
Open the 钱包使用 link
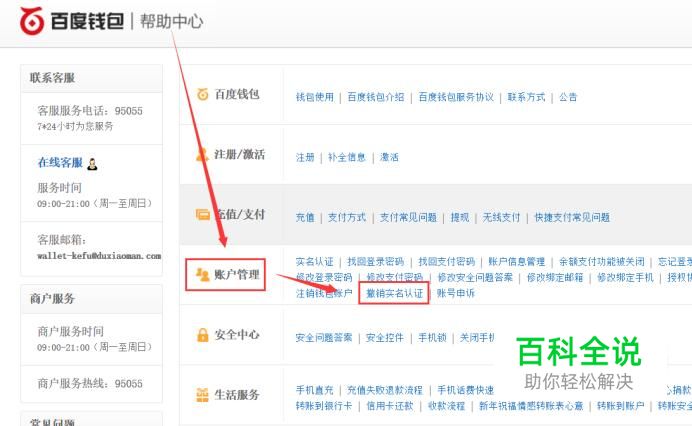[x=315, y=97]
